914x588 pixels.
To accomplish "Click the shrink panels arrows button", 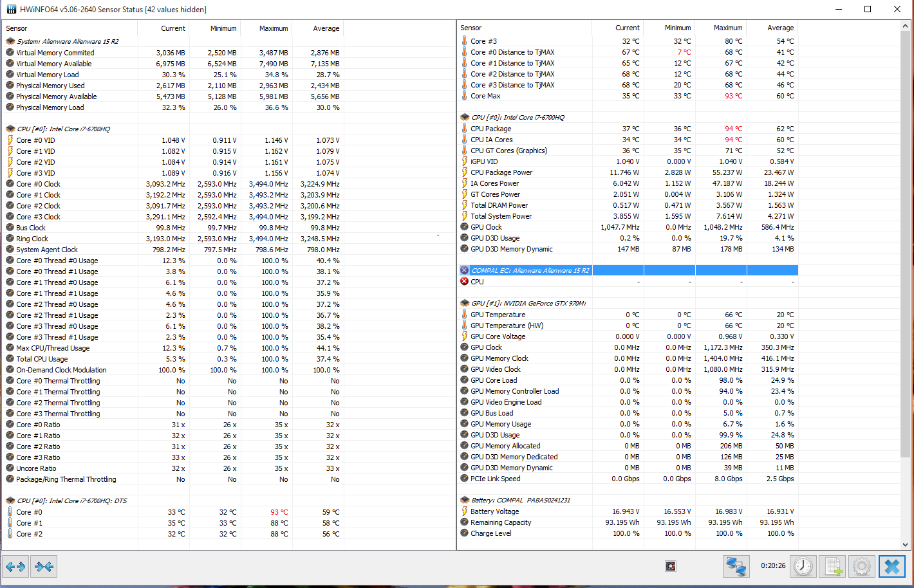I will [x=44, y=567].
